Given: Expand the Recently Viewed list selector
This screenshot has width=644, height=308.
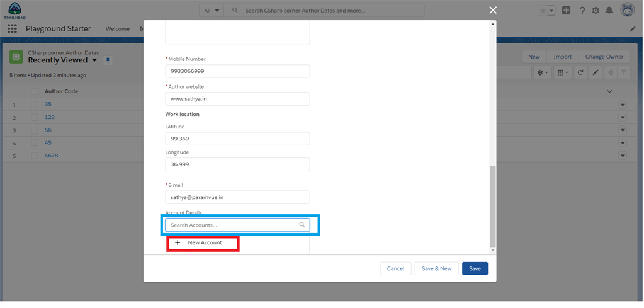Looking at the screenshot, I should (x=94, y=60).
